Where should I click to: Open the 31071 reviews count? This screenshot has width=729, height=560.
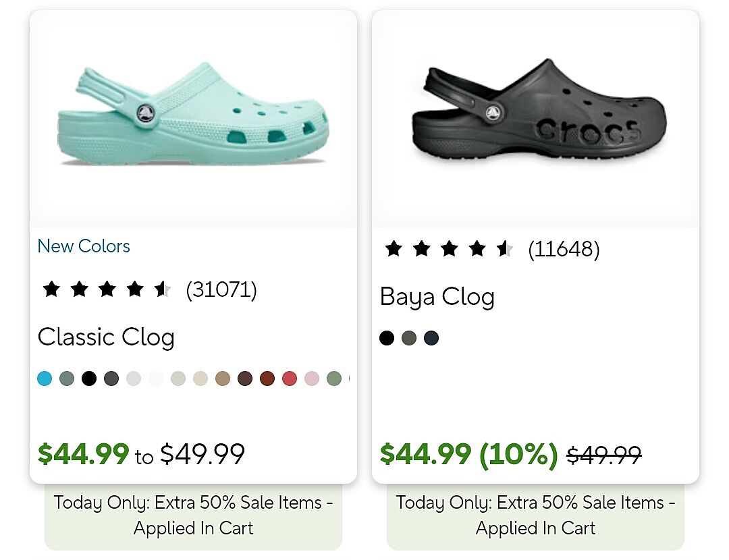(x=221, y=289)
